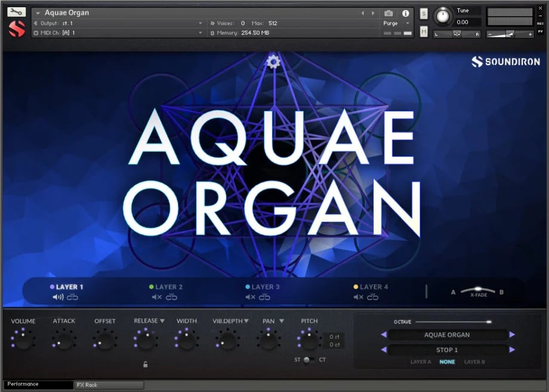Select next instrument right of AQUAE ORGAN
The width and height of the screenshot is (549, 392).
[512, 335]
